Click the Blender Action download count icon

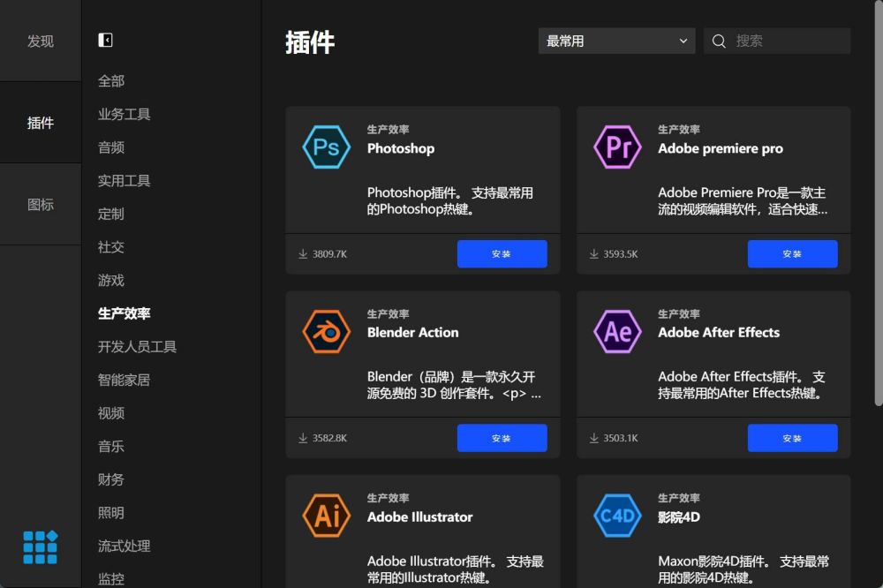303,438
